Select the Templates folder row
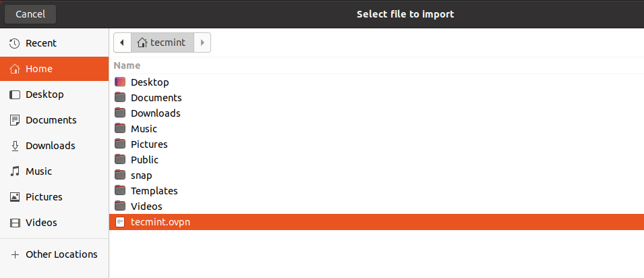 click(154, 191)
